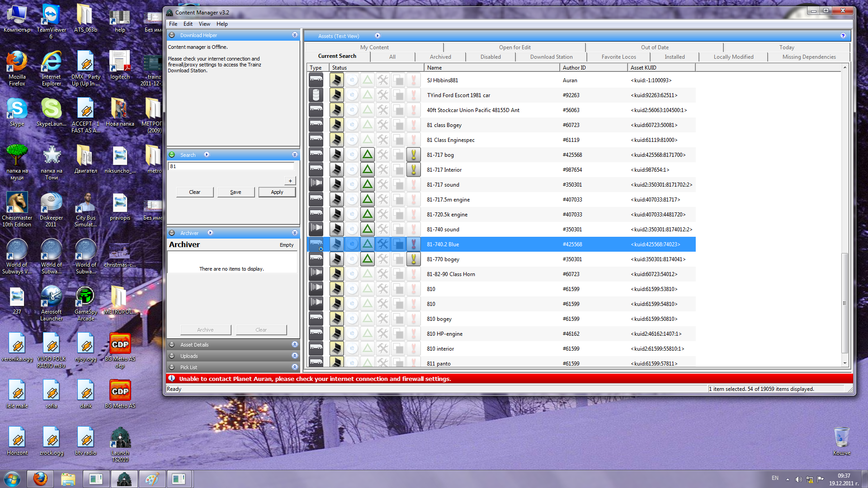Toggle the Asset Details panel circle button

pos(172,345)
